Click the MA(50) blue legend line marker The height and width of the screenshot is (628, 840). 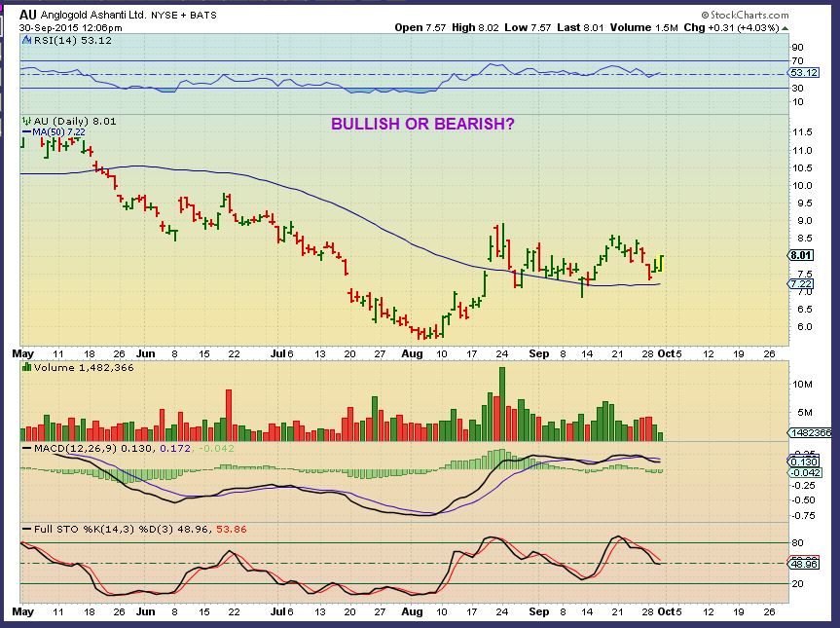point(27,131)
